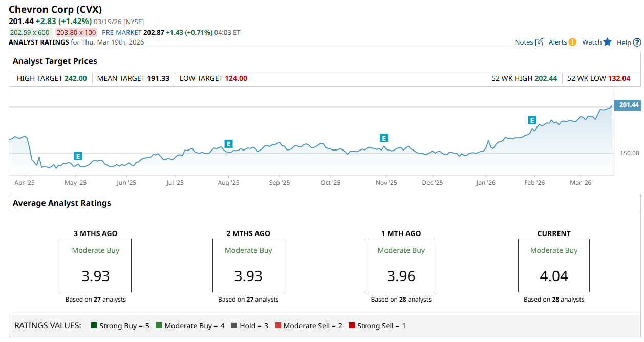Click the earnings marker near May '25

pyautogui.click(x=78, y=156)
